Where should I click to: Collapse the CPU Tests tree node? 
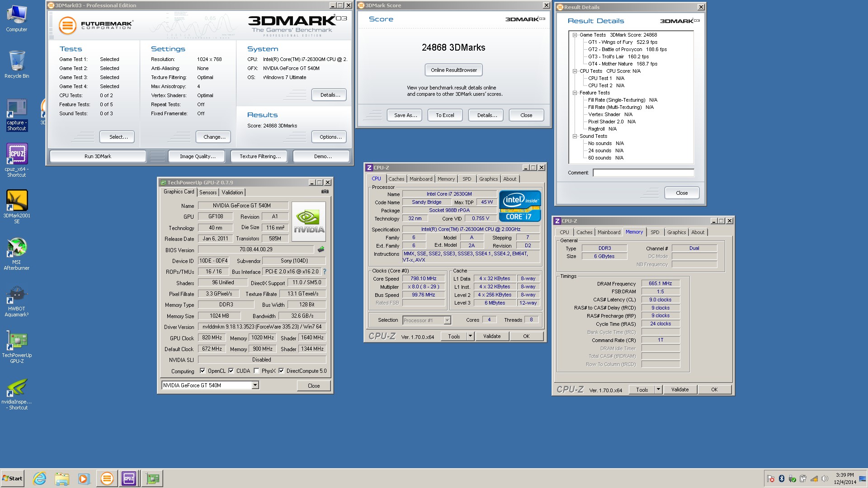pos(575,71)
